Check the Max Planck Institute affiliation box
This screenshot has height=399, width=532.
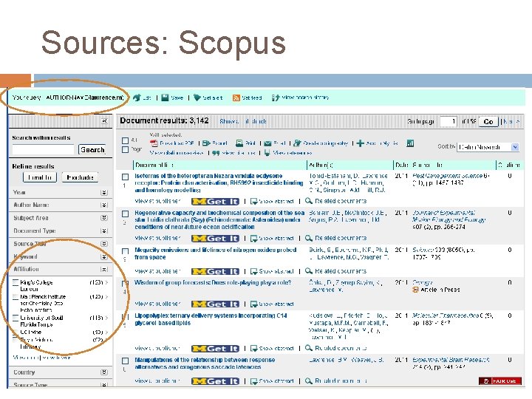16,297
